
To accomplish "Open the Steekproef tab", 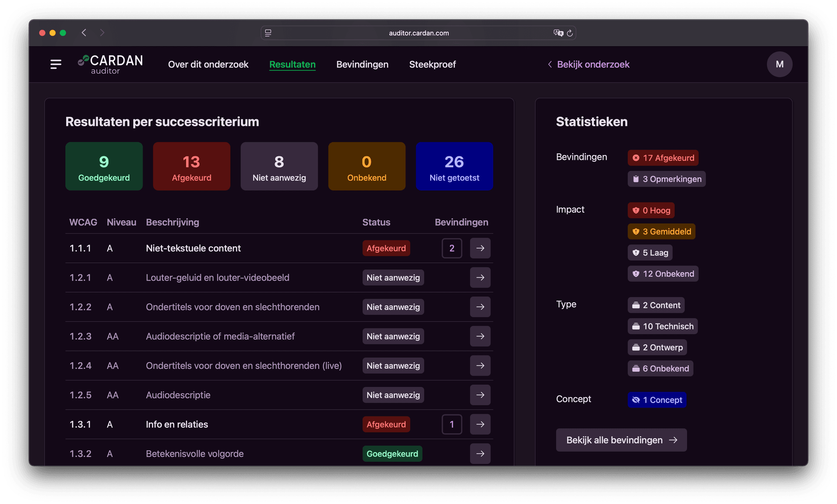I will click(432, 64).
